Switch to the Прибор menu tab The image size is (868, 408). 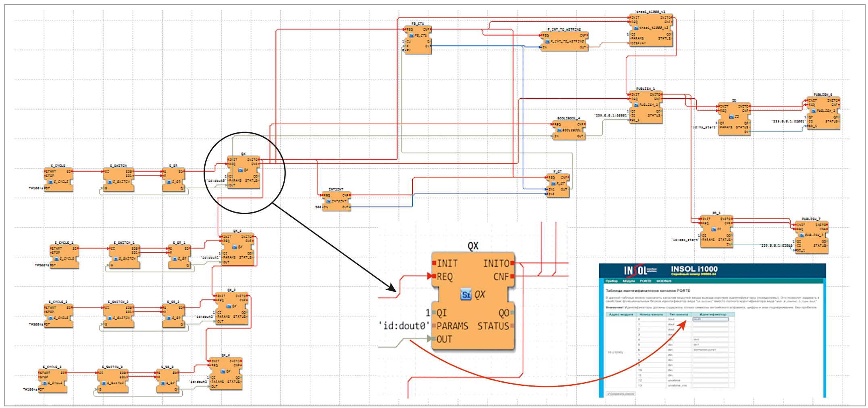coord(612,281)
